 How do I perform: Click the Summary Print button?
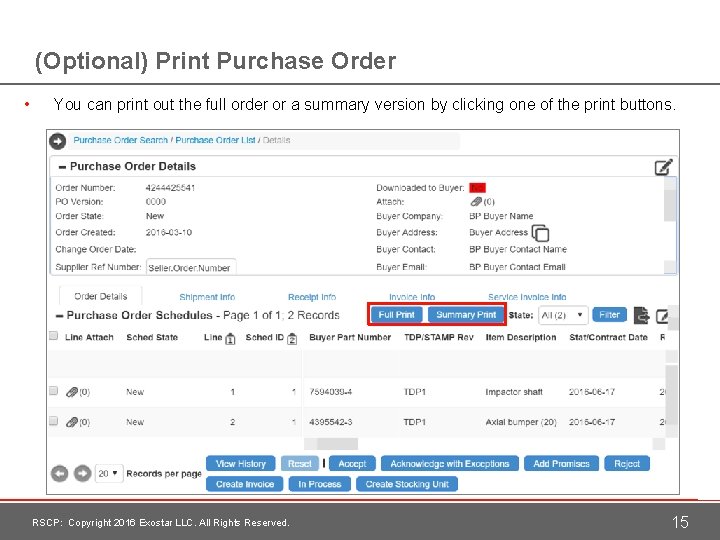(x=466, y=315)
